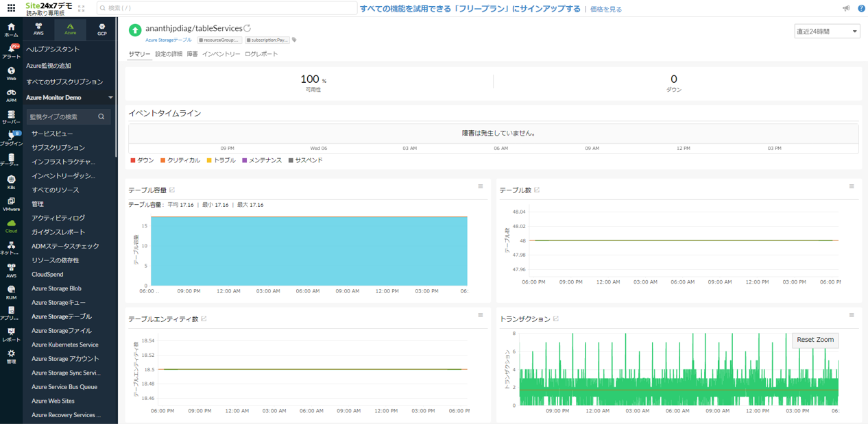The image size is (868, 424).
Task: Open the help question mark icon
Action: (x=861, y=8)
